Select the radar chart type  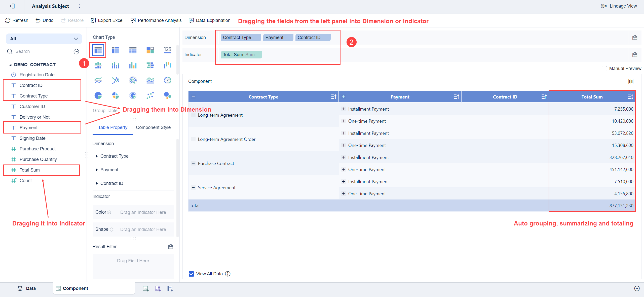click(x=133, y=80)
